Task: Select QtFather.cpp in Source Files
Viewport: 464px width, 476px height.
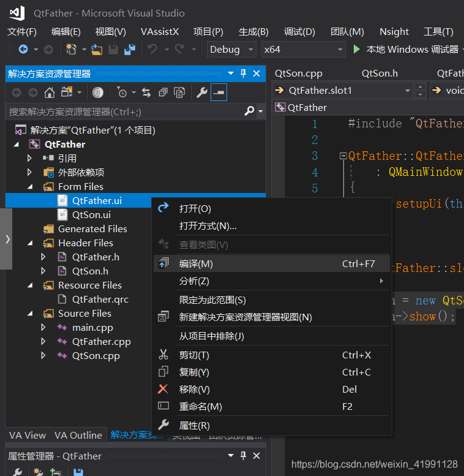Action: point(101,342)
